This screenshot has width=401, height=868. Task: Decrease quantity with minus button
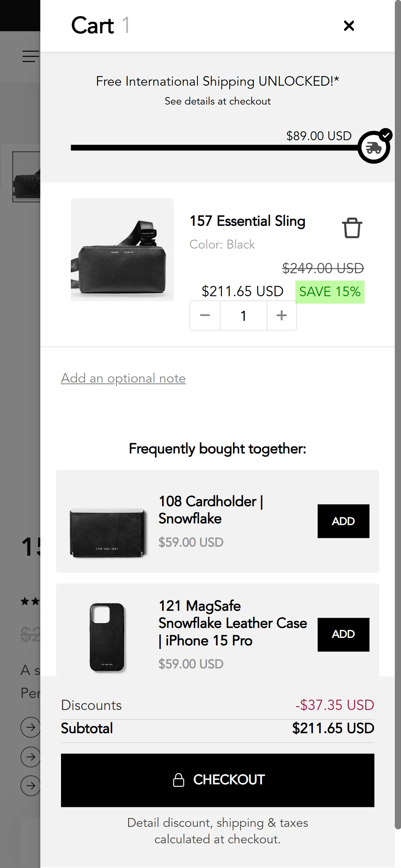pyautogui.click(x=205, y=315)
